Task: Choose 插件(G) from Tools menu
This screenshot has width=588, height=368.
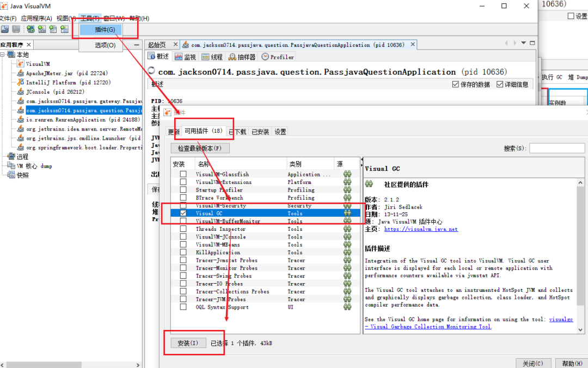Action: click(x=105, y=29)
